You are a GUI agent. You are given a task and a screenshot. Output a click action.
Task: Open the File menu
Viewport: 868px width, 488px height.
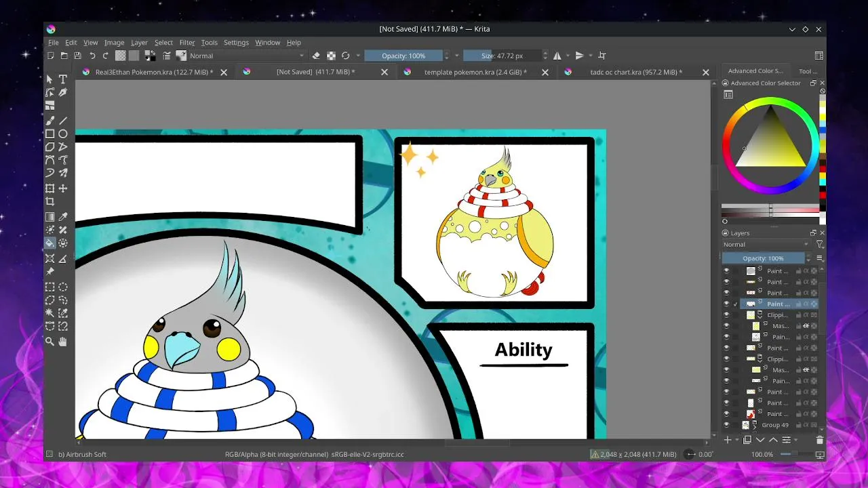click(54, 42)
